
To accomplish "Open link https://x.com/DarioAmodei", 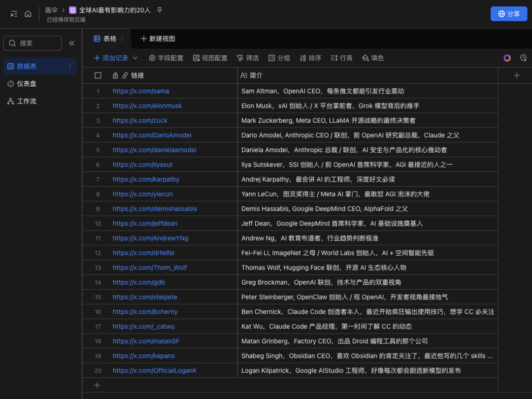I will (x=152, y=135).
